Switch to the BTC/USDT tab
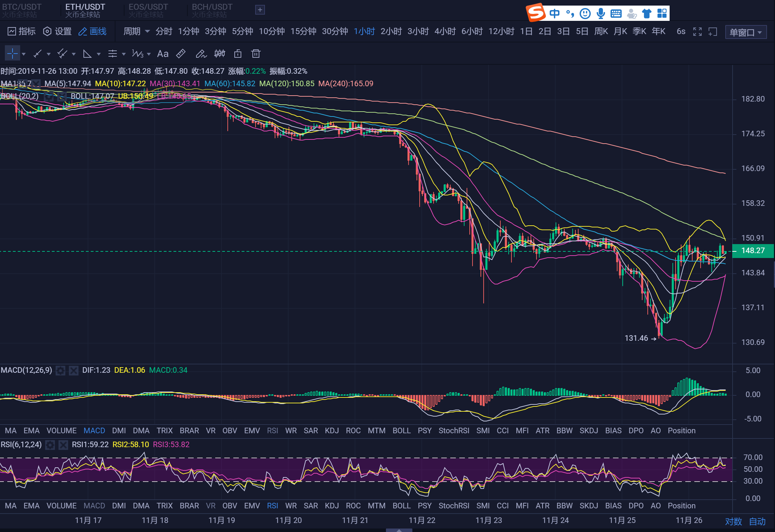Image resolution: width=775 pixels, height=532 pixels. (22, 10)
